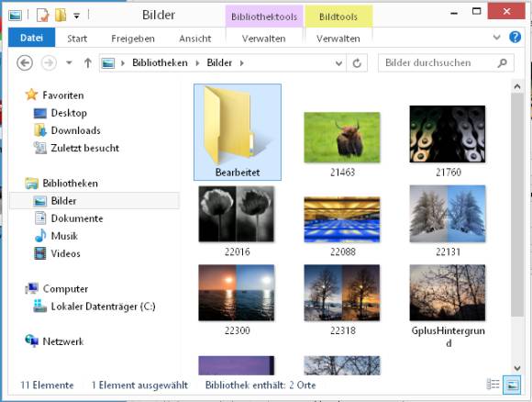Open the quick access toolbar dropdown
Viewport: 532px width, 402px height.
coord(77,16)
